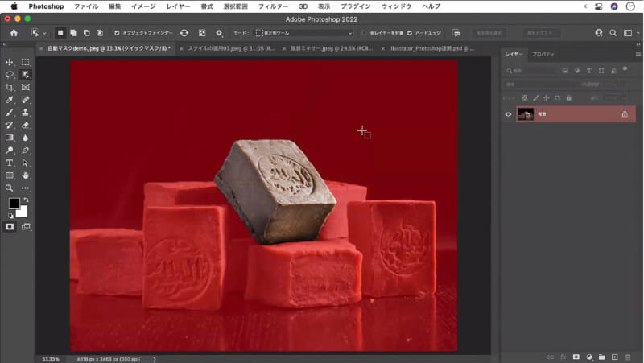Viewport: 644px width, 363px height.
Task: Toggle the Object Finder checkbox
Action: [117, 33]
